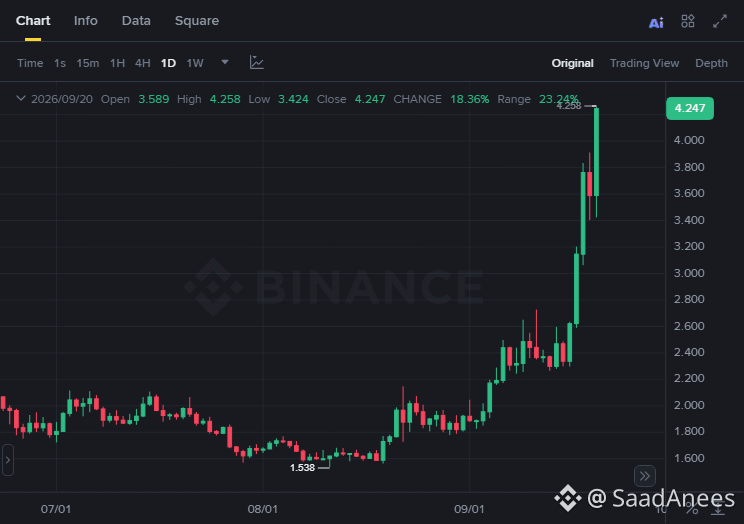Viewport: 744px width, 524px height.
Task: Open the AI analysis icon
Action: click(656, 22)
